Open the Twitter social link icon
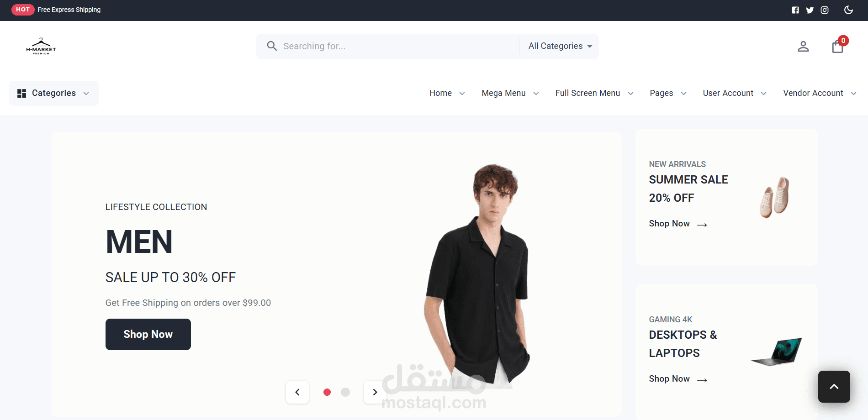The height and width of the screenshot is (420, 868). [x=810, y=10]
